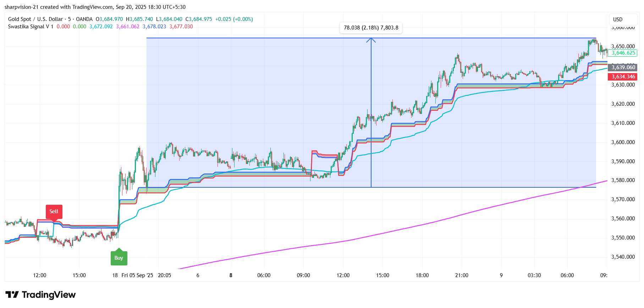
Task: Click the OANDA data source label
Action: 84,19
